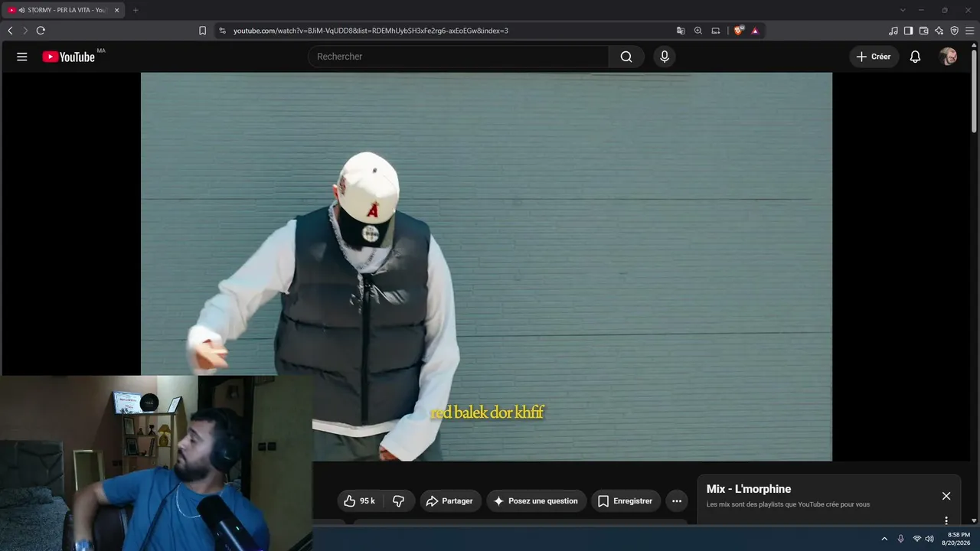Open the YouTube notifications bell
This screenshot has width=980, height=551.
click(x=915, y=57)
